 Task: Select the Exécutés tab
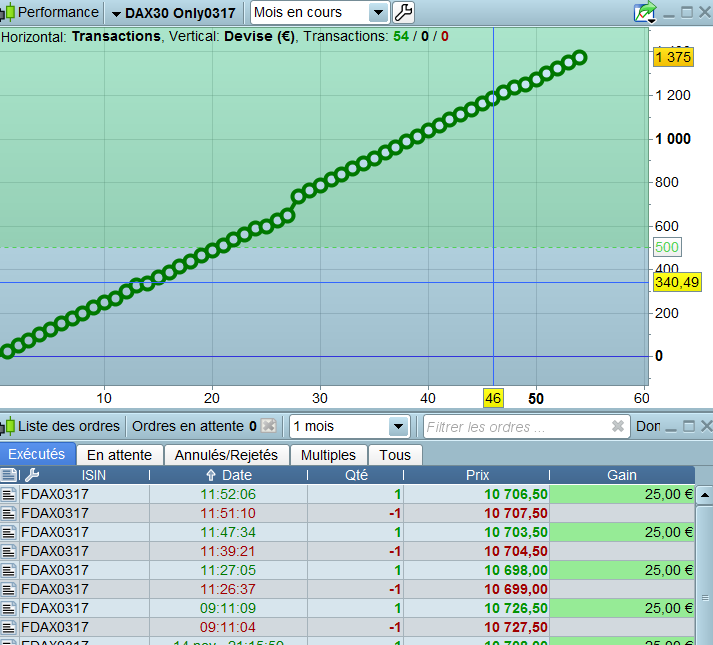[x=37, y=454]
